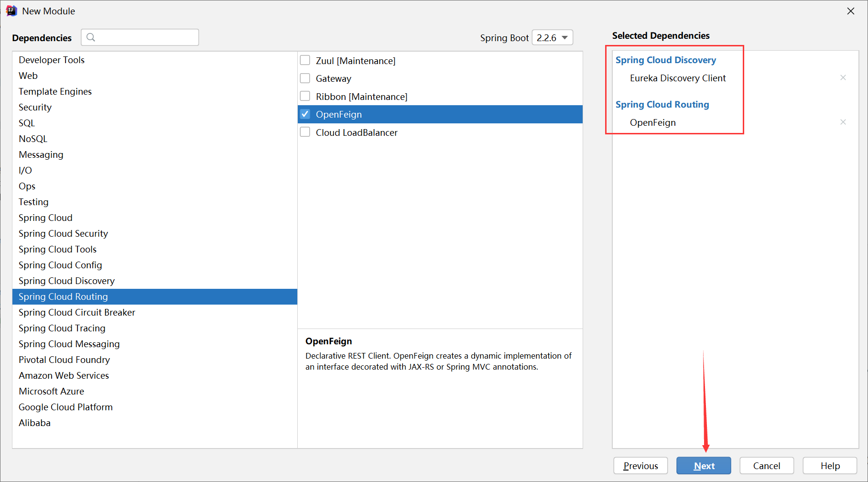Enable the Zuul [Maintenance] checkbox
This screenshot has width=868, height=482.
[305, 60]
